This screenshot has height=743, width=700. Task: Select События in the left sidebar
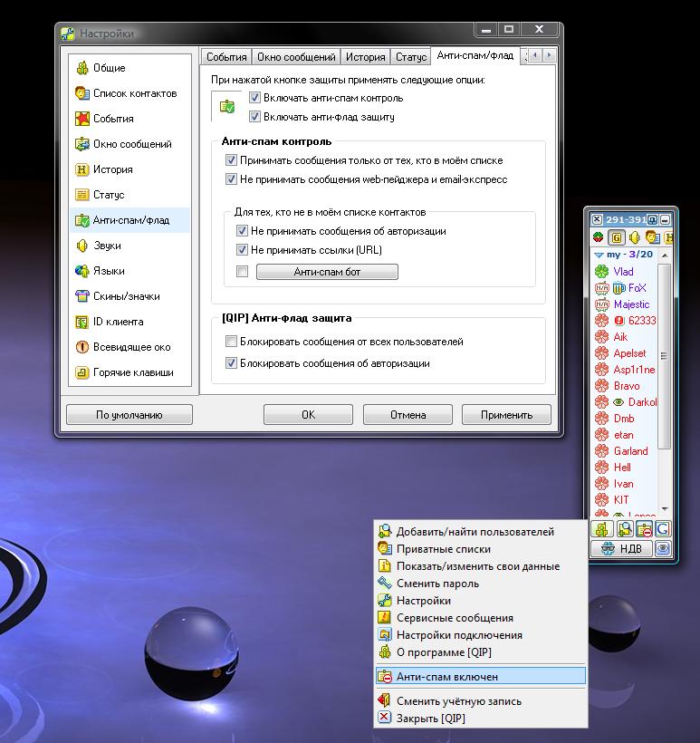(129, 119)
